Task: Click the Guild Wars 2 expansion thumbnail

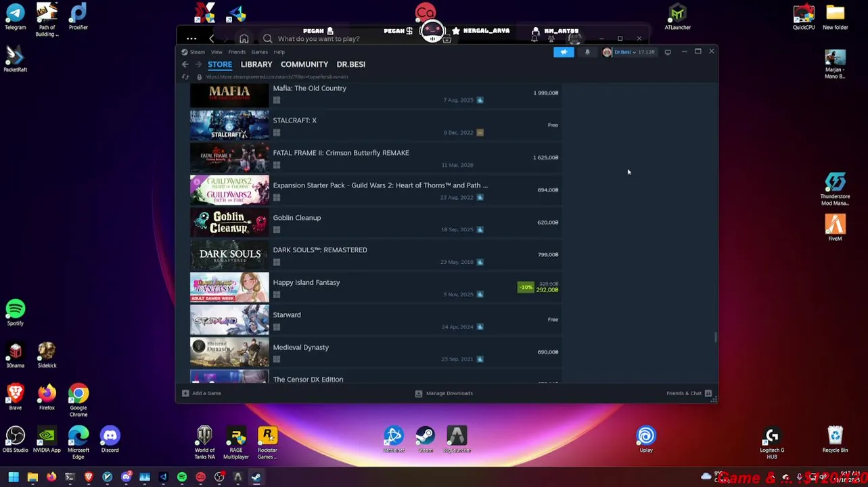Action: pyautogui.click(x=229, y=190)
